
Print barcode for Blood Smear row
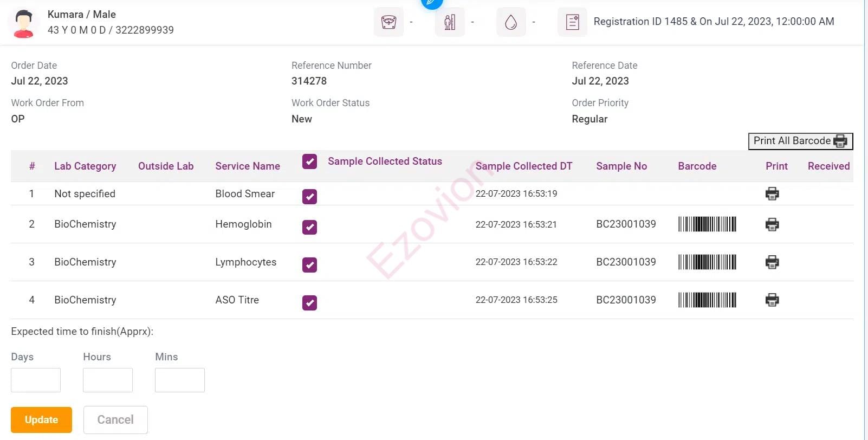click(772, 194)
